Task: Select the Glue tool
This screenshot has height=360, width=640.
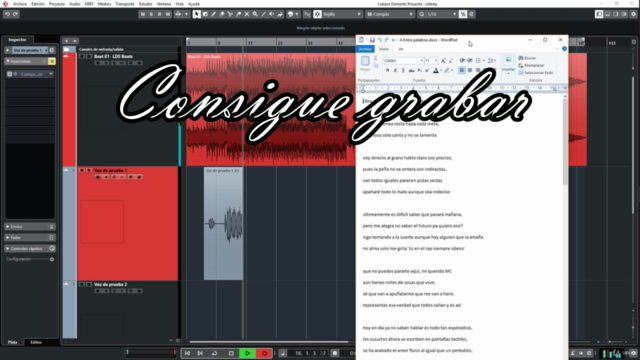Action: 238,14
